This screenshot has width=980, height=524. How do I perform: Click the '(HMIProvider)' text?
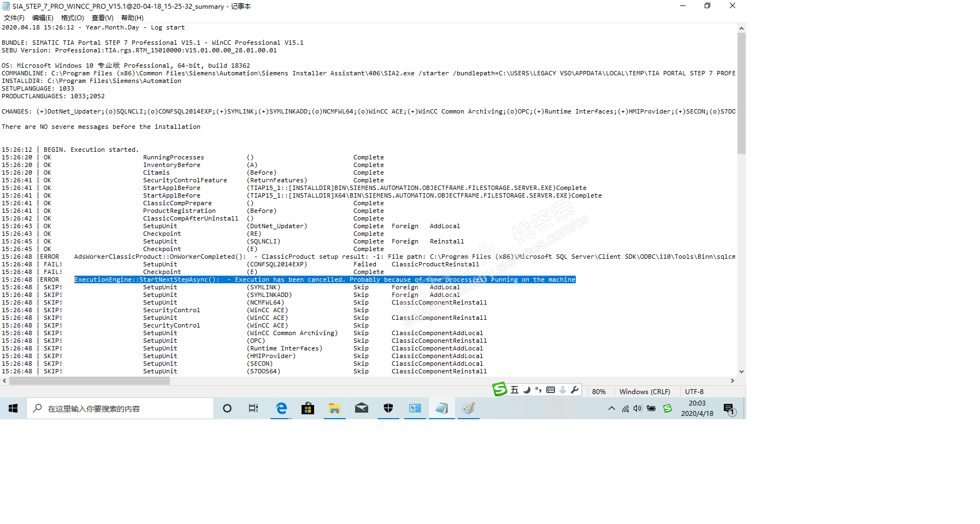pyautogui.click(x=271, y=356)
